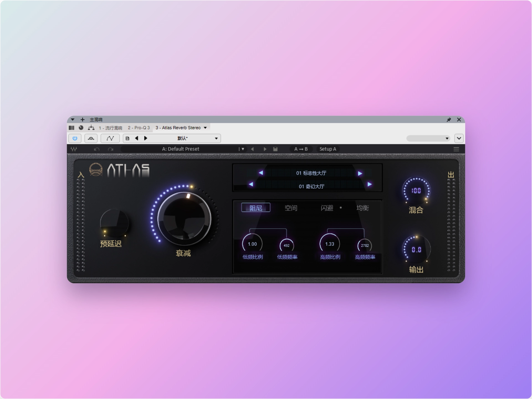532x399 pixels.
Task: Click the large 衰减 decay knob
Action: coord(184,219)
